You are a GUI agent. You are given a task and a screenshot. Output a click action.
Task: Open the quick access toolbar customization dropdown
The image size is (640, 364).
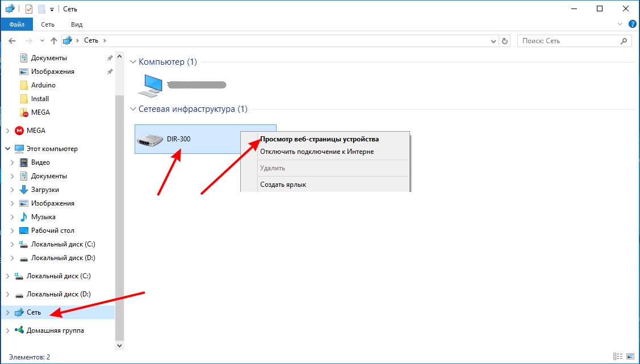(51, 9)
